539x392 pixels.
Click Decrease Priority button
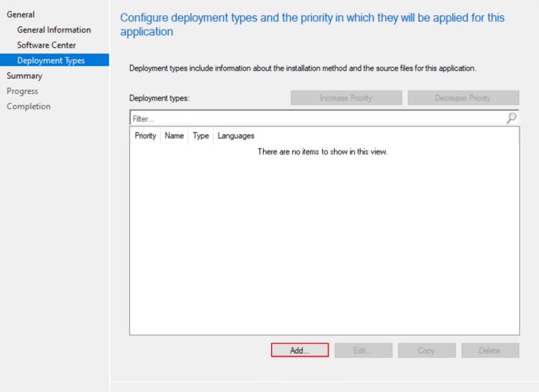coord(463,98)
